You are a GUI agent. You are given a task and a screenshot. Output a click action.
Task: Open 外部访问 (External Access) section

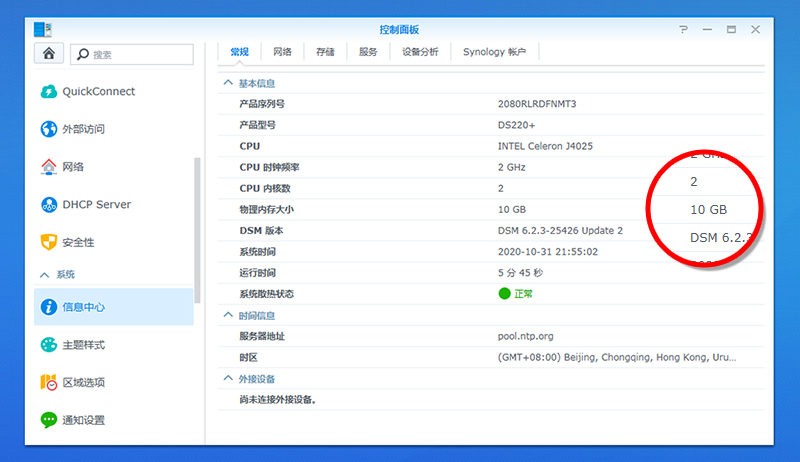coord(83,129)
